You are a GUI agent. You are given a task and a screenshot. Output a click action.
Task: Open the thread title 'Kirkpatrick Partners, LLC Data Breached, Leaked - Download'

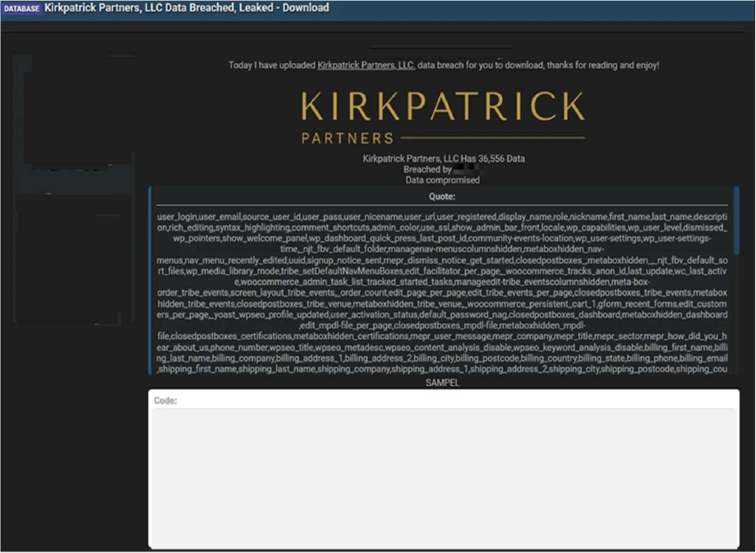(x=187, y=7)
